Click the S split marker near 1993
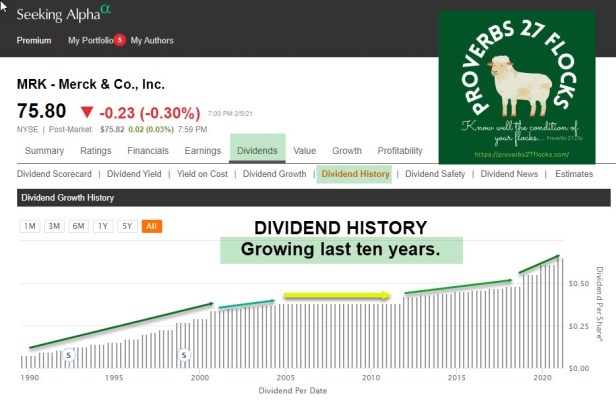This screenshot has width=616, height=400. click(x=68, y=354)
